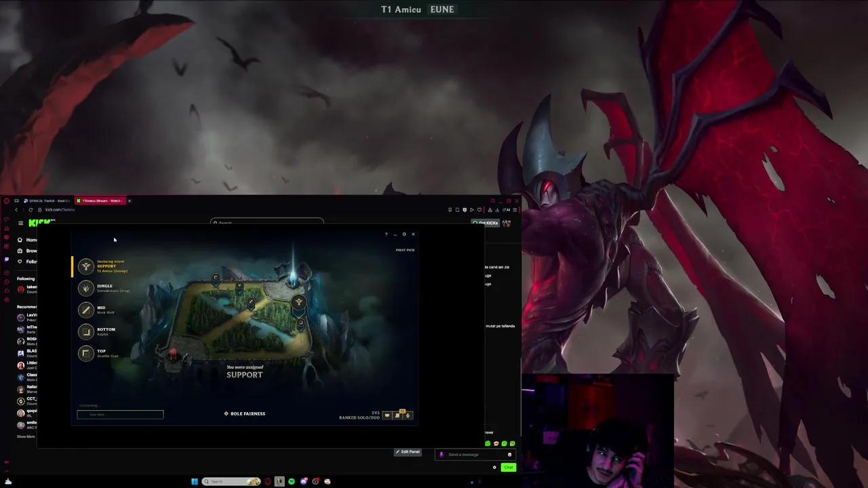
Task: Click the Edit Panel button
Action: pyautogui.click(x=408, y=452)
